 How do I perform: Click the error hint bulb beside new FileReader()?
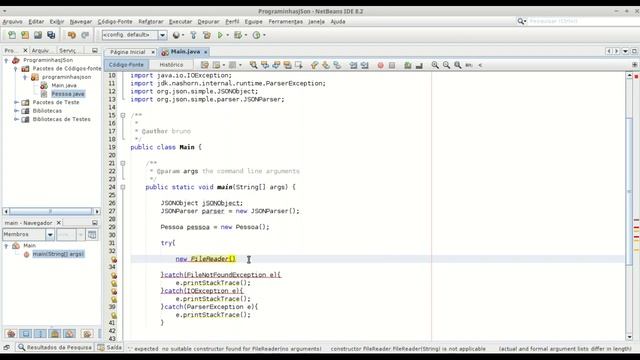(x=114, y=260)
